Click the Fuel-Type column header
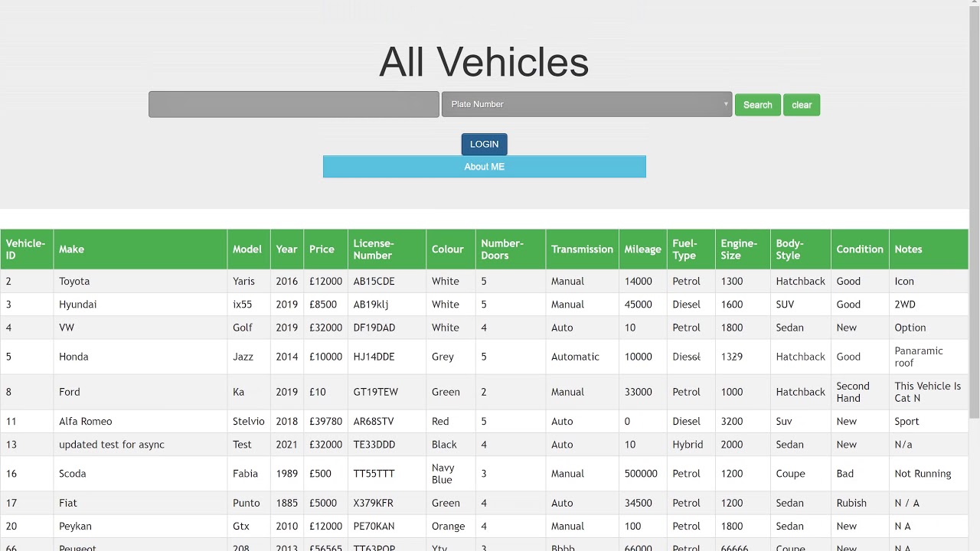Viewport: 980px width, 551px height. coord(691,249)
